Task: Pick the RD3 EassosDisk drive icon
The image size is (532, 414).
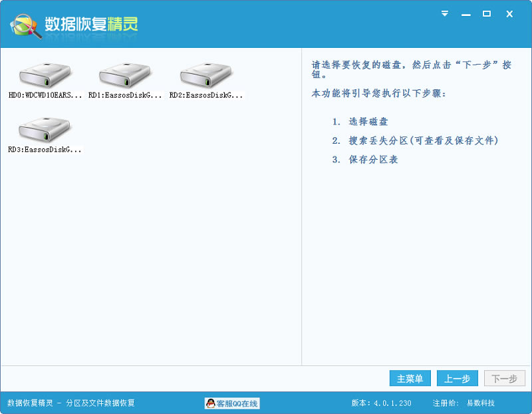Action: click(x=45, y=129)
